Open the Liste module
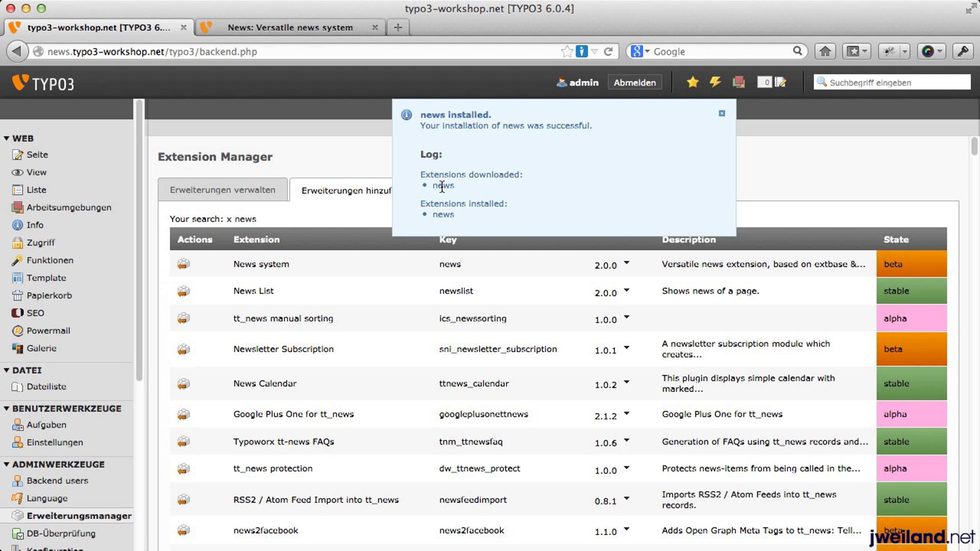 tap(36, 190)
